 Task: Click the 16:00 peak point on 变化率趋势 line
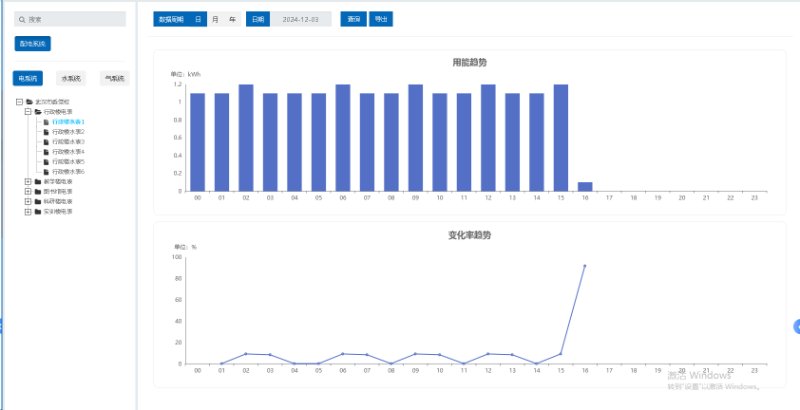[x=584, y=266]
